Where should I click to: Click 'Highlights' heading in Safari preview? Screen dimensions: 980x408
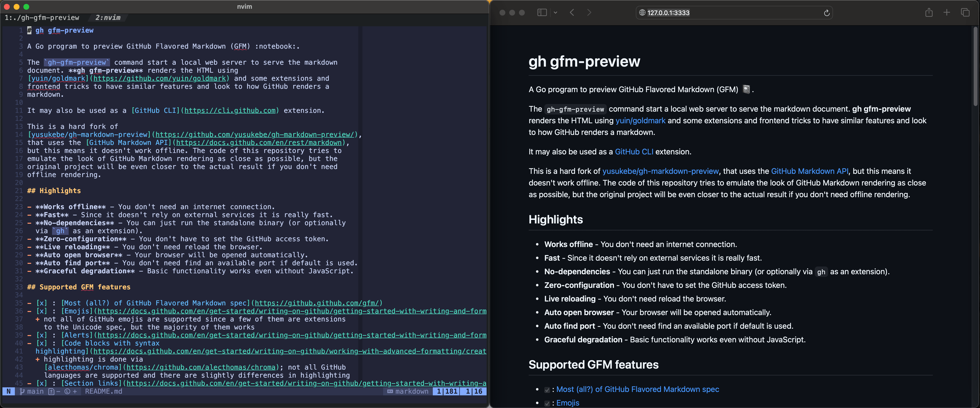coord(555,220)
